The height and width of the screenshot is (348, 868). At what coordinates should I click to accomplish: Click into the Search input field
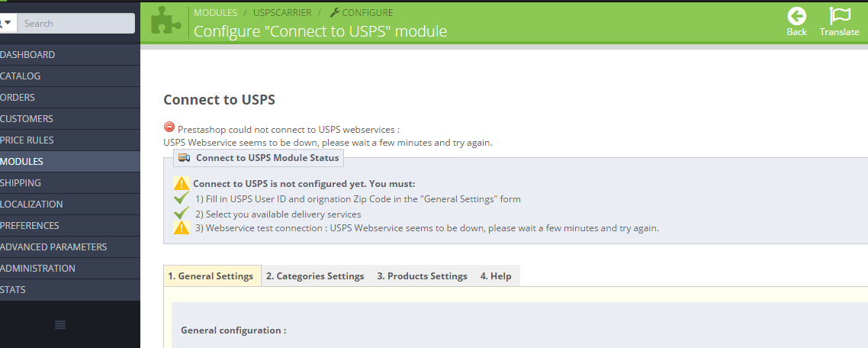coord(76,24)
